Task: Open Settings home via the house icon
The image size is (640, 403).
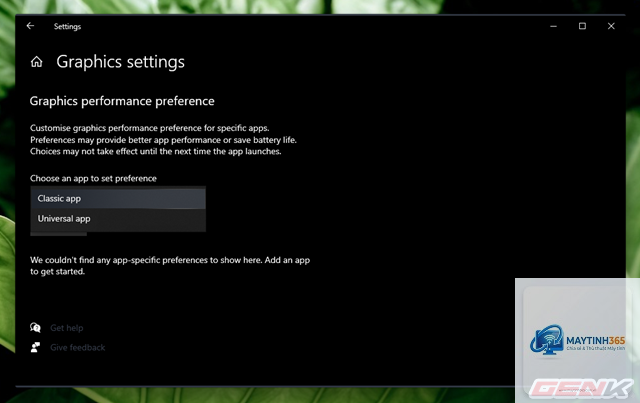Action: pyautogui.click(x=36, y=62)
